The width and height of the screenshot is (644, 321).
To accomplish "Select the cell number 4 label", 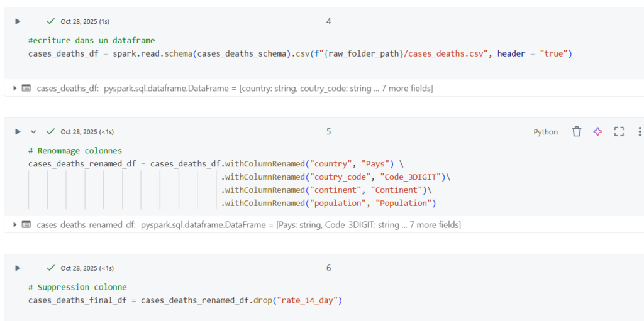I will tap(328, 21).
